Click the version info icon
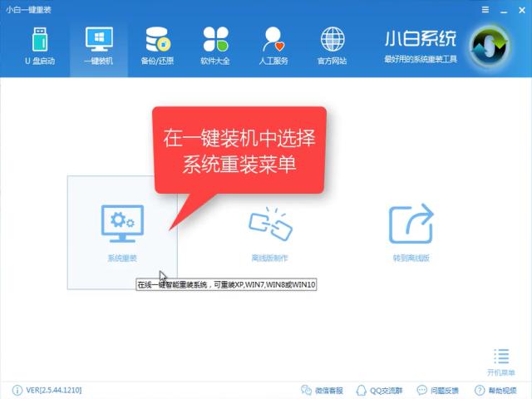This screenshot has width=532, height=399. tap(17, 390)
